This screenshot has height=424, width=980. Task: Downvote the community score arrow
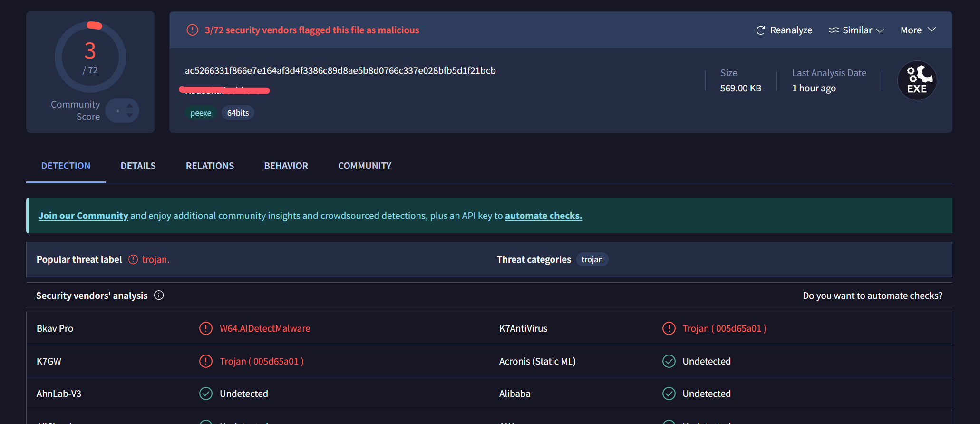click(129, 115)
